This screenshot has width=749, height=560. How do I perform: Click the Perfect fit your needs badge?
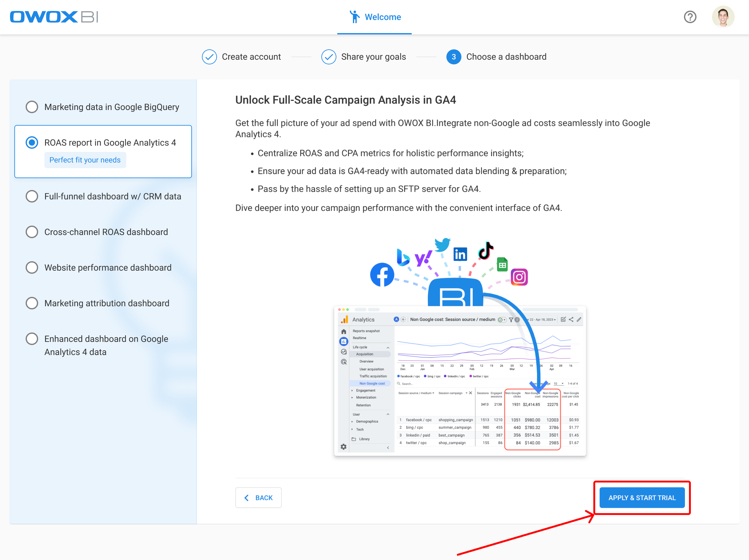tap(85, 160)
